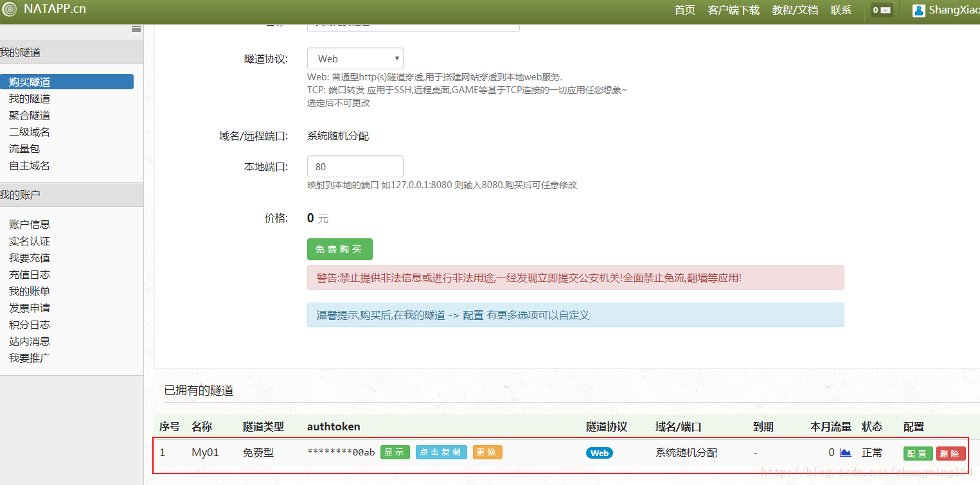Open 聚合隧道 sidebar item
The image size is (980, 485).
30,115
